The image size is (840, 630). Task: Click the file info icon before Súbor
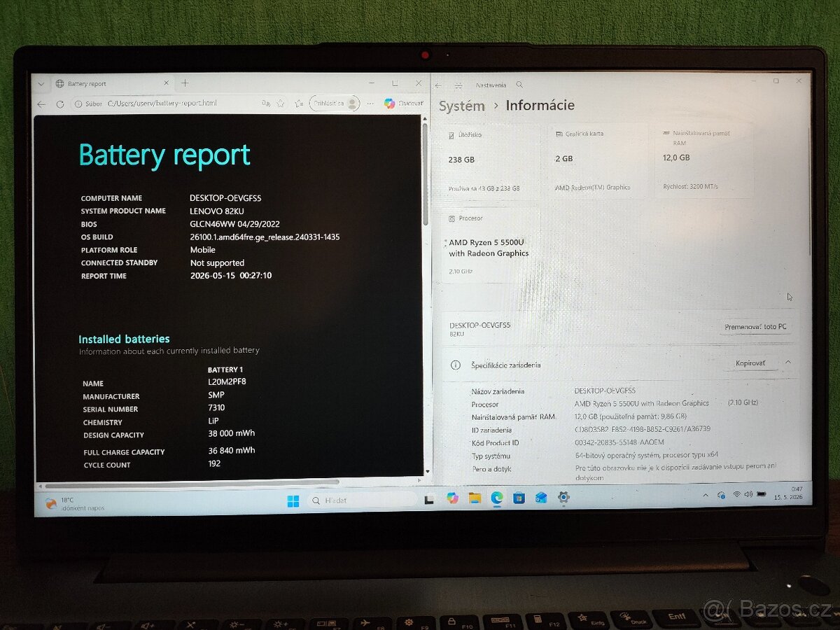(x=78, y=104)
